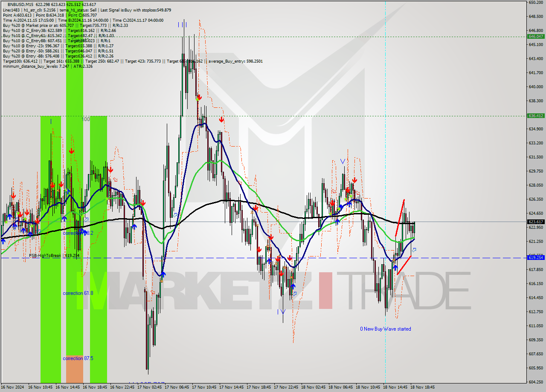Select green 636.412 price tag on axis
This screenshot has width=546, height=392.
click(536, 116)
